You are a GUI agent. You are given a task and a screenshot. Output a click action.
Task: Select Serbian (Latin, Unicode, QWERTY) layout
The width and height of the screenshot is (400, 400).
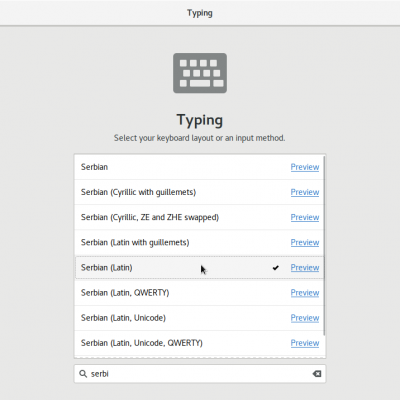[x=199, y=343]
